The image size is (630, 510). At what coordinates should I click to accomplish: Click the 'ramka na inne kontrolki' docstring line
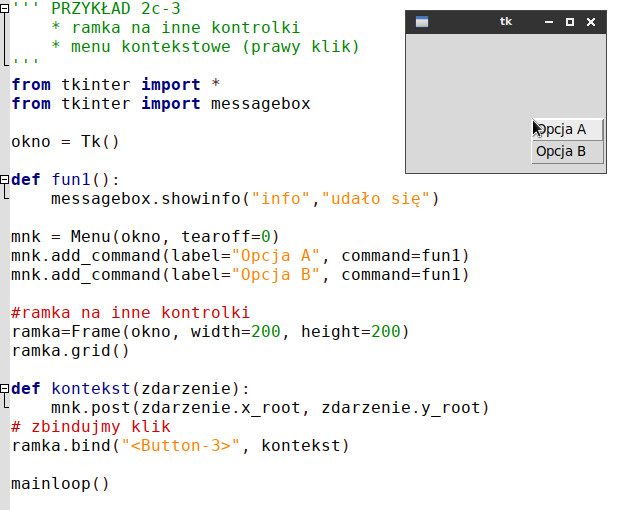(176, 27)
